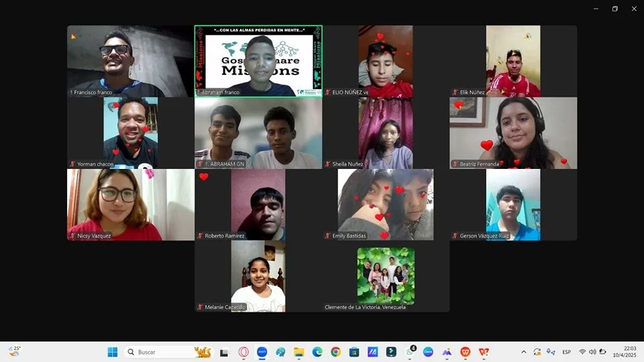Open WhatsApp with notification badge in taskbar
644x362 pixels.
pyautogui.click(x=410, y=351)
